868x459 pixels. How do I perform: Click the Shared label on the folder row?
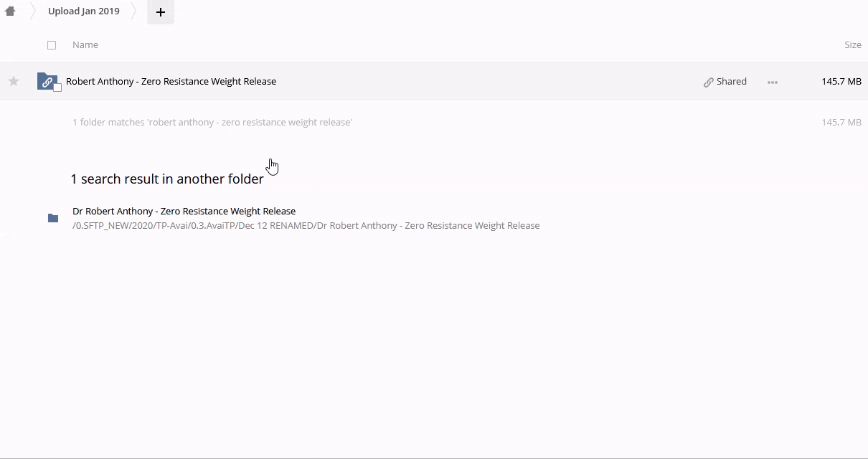point(731,82)
